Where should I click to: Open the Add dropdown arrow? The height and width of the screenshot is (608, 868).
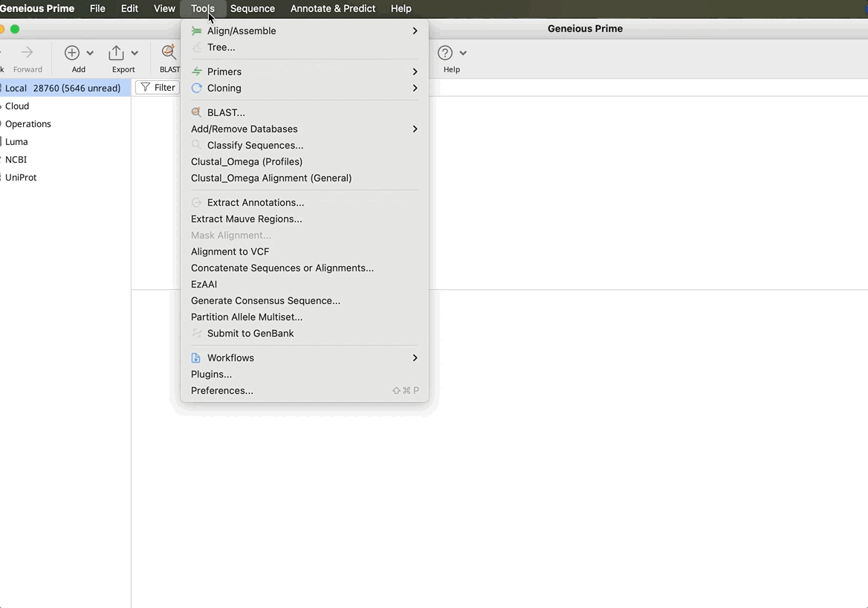90,54
